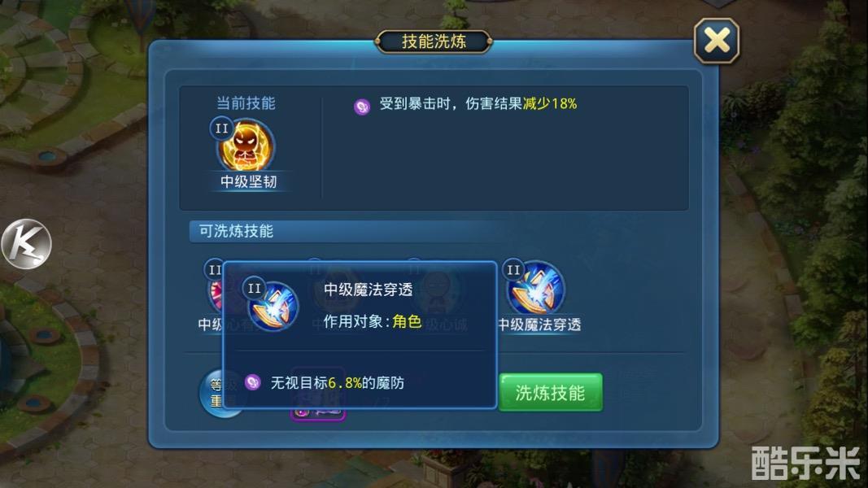Tap the 中级魔法穿透 name label under the list icon

pos(539,325)
